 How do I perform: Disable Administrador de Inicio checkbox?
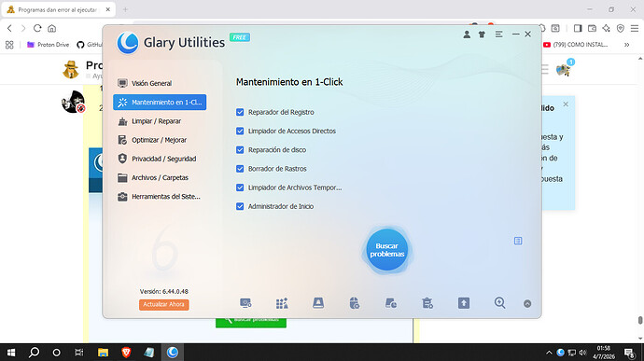tap(240, 206)
